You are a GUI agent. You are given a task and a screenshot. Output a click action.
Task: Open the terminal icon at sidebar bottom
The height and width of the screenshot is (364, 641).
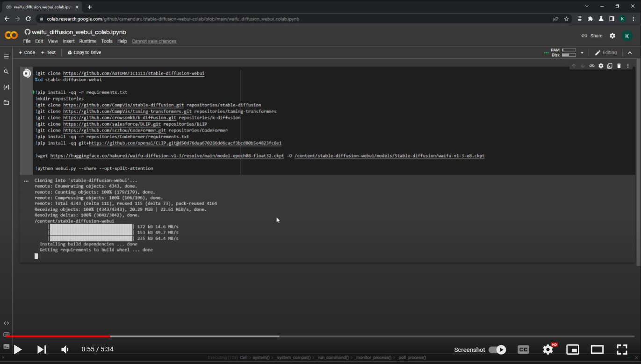point(6,346)
